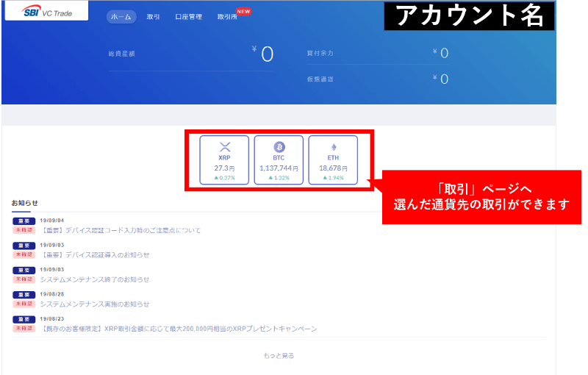The image size is (588, 375).
Task: Open the 口座管理 menu
Action: (x=189, y=17)
